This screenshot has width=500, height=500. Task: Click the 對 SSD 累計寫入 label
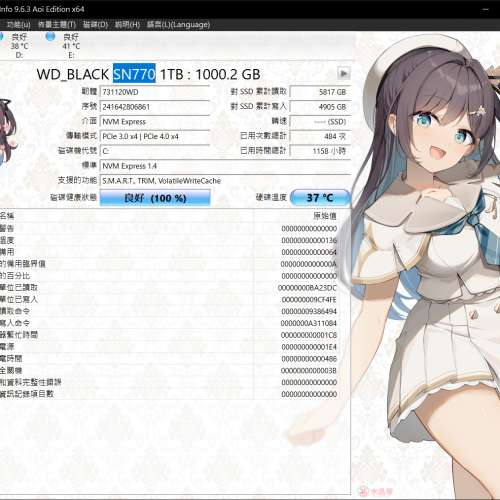[x=258, y=106]
